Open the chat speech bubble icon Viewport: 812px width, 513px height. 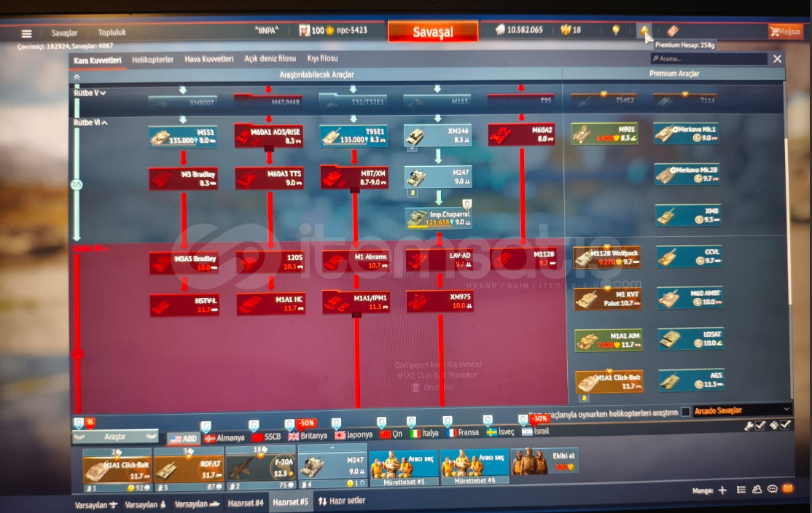pos(772,489)
